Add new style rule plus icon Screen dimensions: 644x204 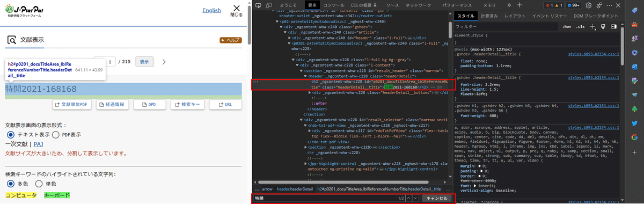click(x=592, y=26)
